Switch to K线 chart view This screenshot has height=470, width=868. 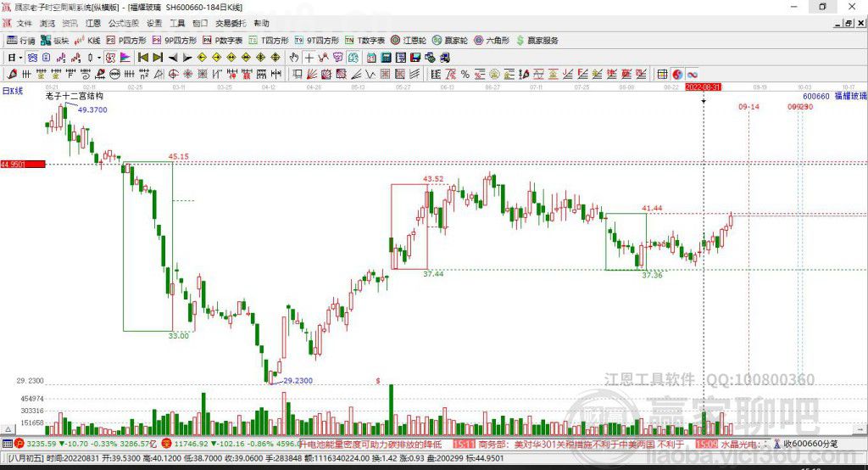pyautogui.click(x=87, y=41)
